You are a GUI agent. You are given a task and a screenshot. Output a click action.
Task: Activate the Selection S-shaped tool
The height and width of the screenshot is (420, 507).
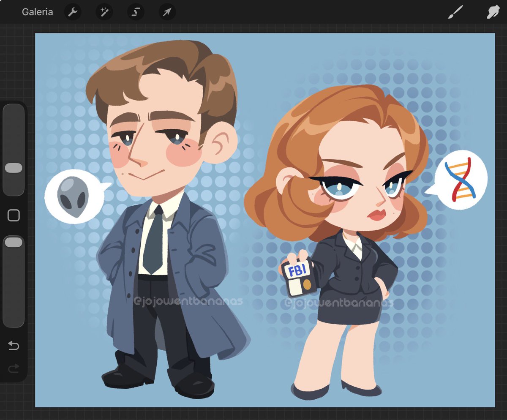pos(136,12)
